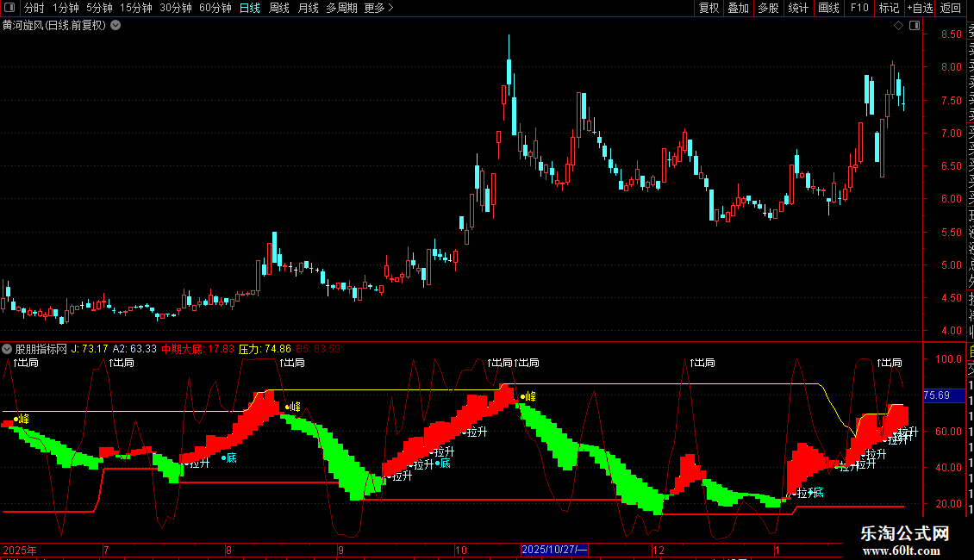Switch to 日线 daily chart
974x560 pixels.
(x=250, y=8)
